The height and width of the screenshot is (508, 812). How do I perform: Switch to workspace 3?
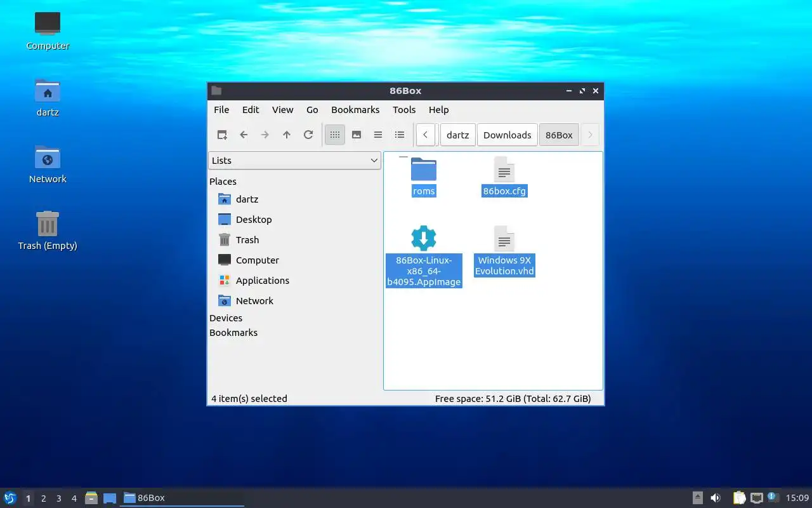(58, 498)
